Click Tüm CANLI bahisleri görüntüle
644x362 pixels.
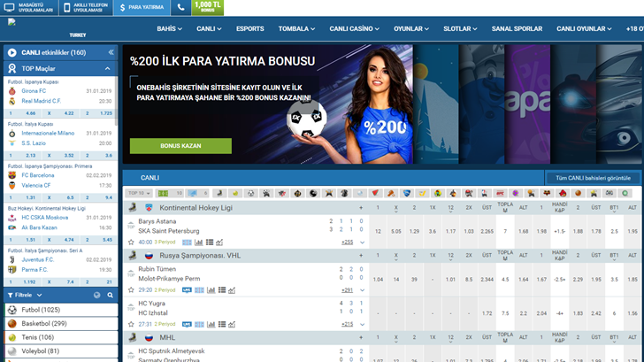coord(593,178)
